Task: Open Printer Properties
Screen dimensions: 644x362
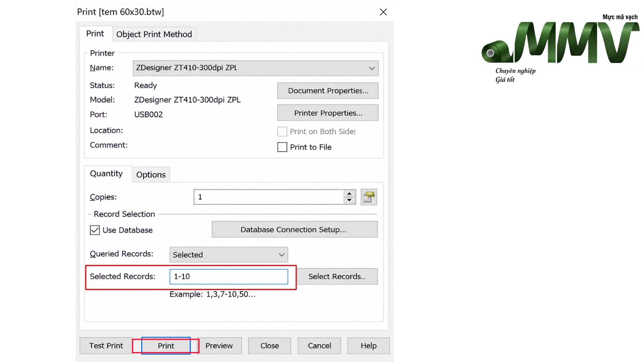Action: pyautogui.click(x=328, y=113)
